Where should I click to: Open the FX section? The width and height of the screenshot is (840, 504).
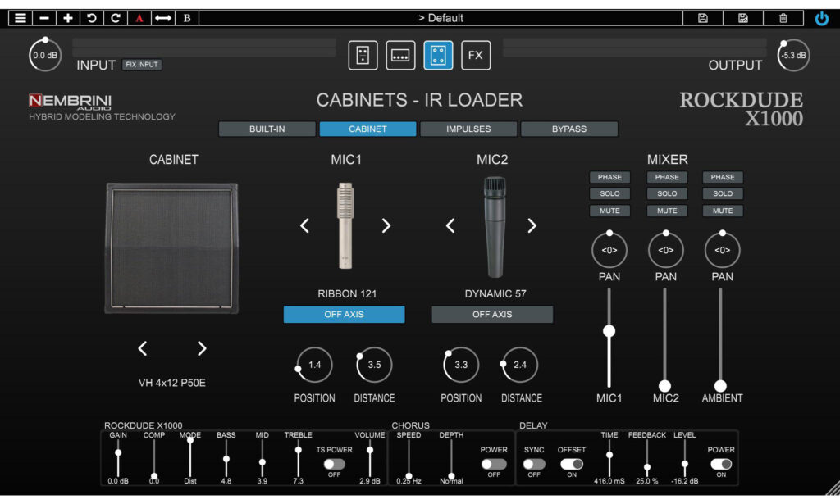click(x=476, y=55)
